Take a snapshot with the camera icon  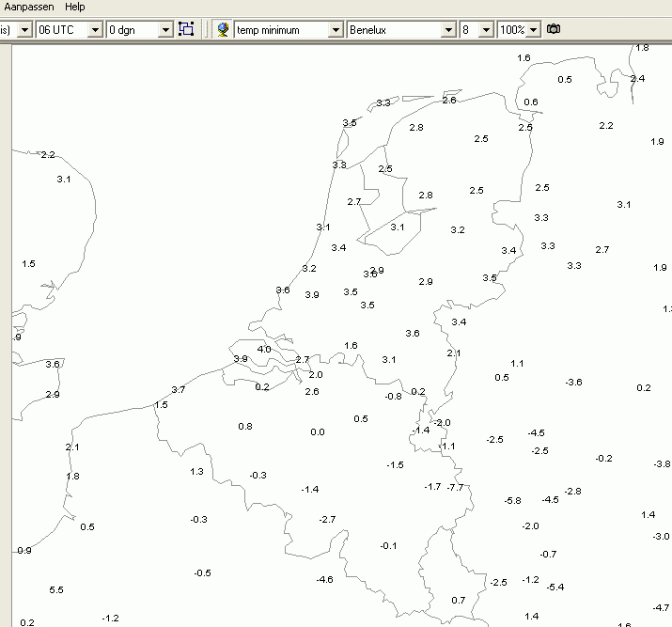tap(554, 29)
